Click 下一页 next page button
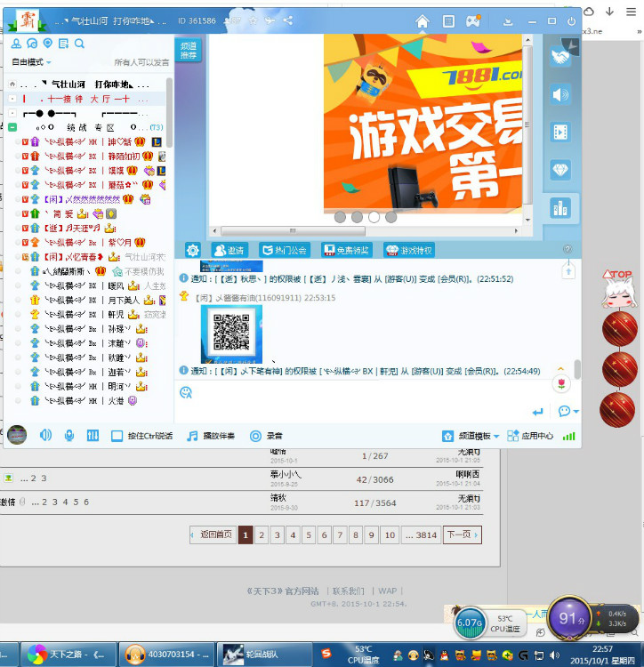 pos(463,534)
